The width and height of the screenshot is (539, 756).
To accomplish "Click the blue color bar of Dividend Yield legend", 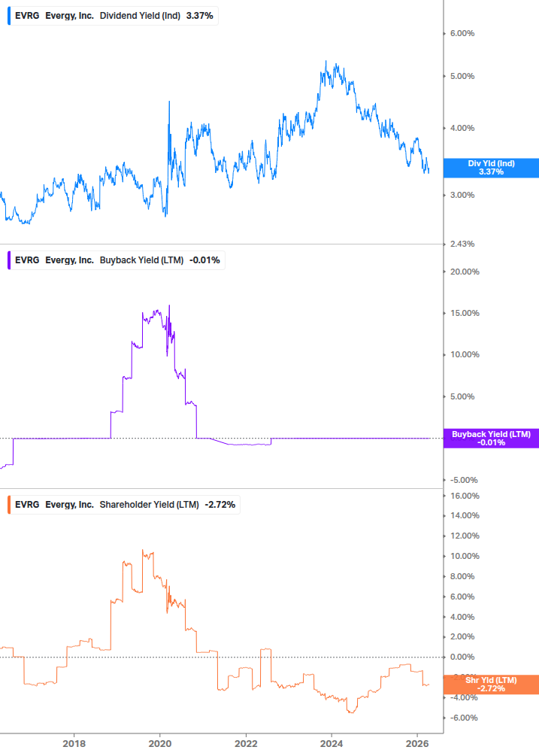I will (9, 16).
